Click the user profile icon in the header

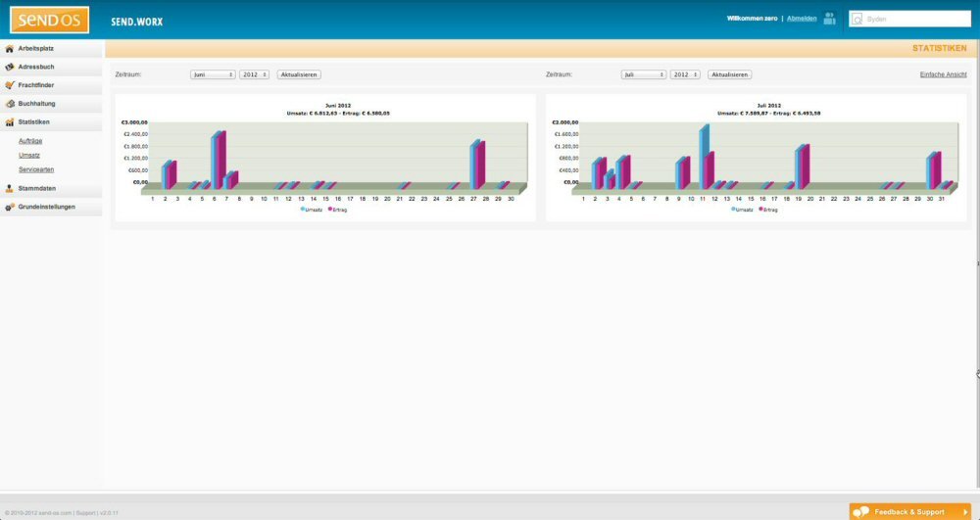[829, 19]
